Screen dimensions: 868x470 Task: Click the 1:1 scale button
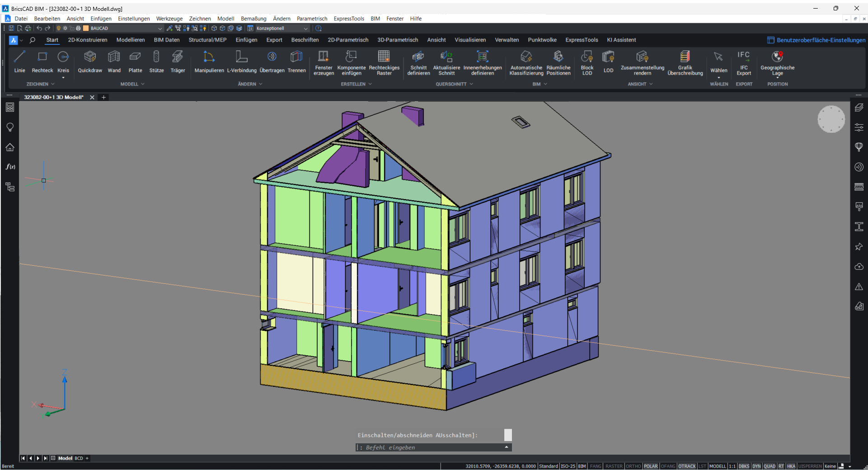pos(732,466)
